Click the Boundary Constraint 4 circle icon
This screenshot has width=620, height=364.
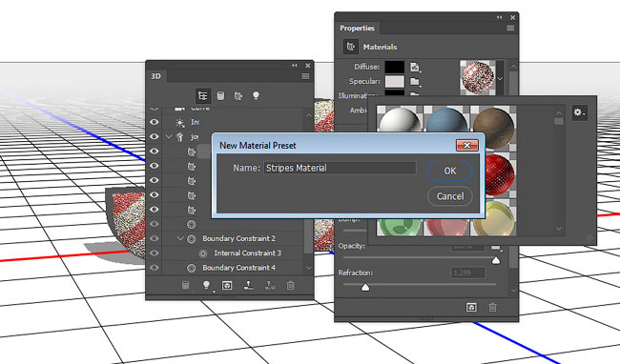coord(192,268)
